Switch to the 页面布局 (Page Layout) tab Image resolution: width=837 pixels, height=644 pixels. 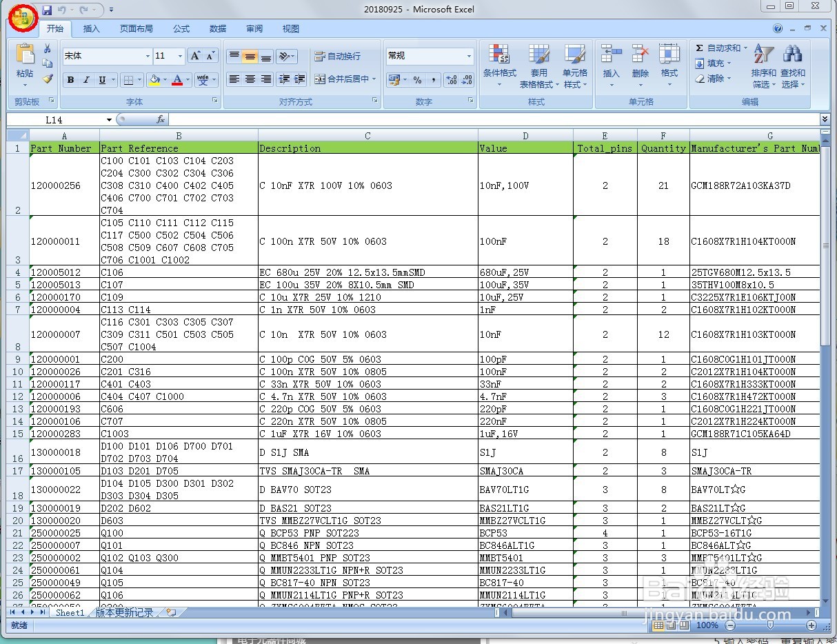pyautogui.click(x=137, y=29)
